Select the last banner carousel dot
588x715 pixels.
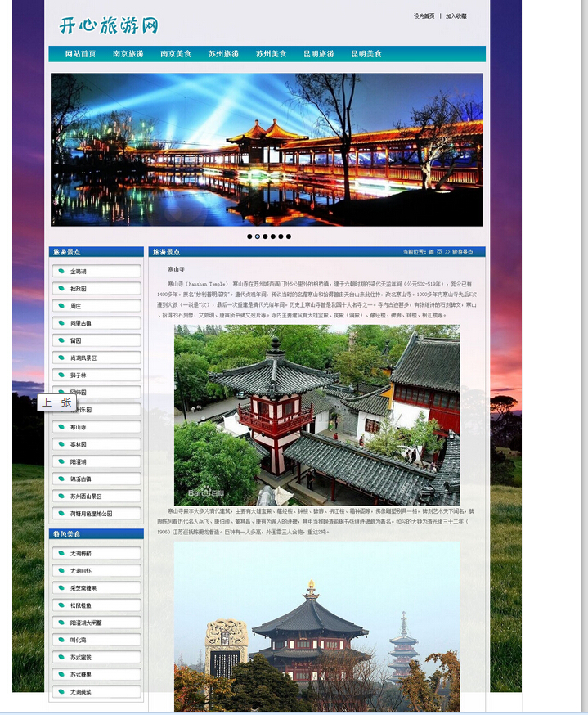pos(289,236)
